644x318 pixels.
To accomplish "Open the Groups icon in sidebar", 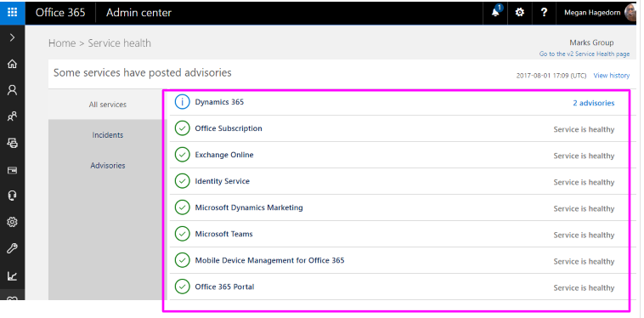I will [13, 116].
